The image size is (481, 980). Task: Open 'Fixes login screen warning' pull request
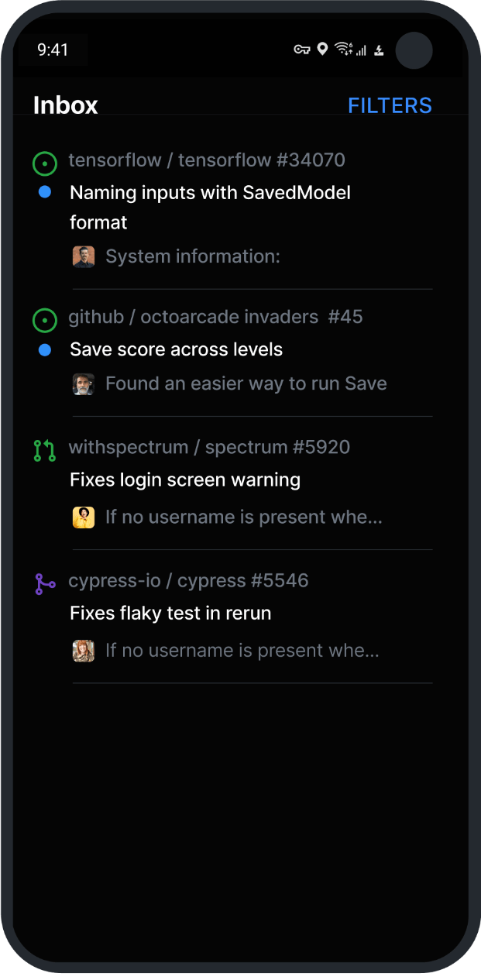185,480
